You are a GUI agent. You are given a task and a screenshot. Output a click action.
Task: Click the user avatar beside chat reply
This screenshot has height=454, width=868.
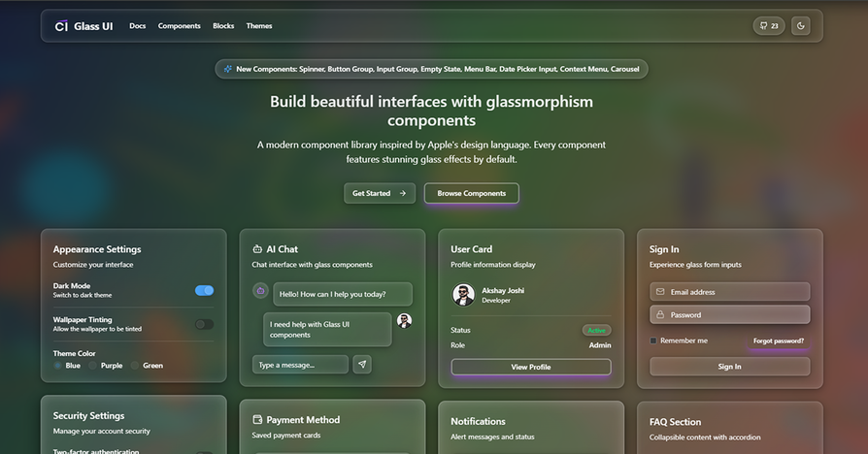404,321
